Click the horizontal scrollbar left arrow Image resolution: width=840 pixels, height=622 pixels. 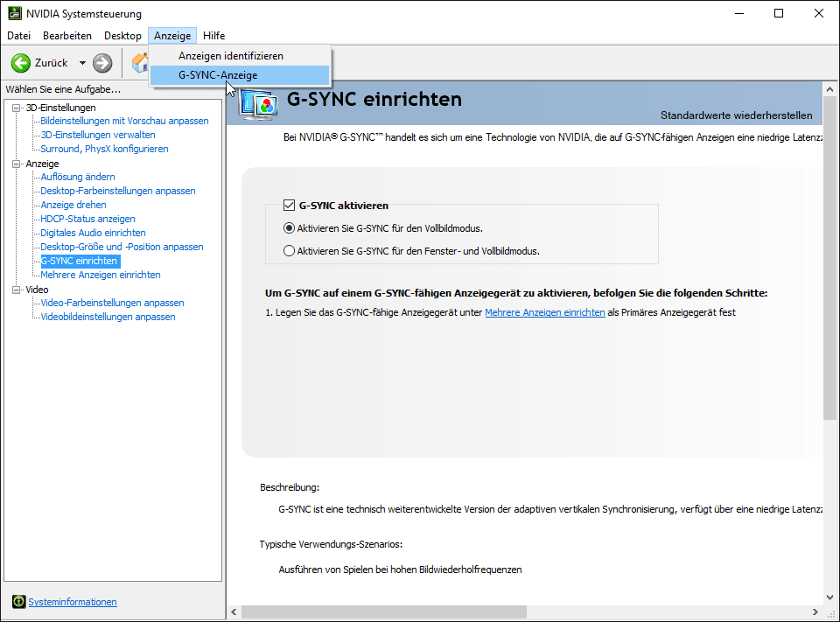point(234,612)
